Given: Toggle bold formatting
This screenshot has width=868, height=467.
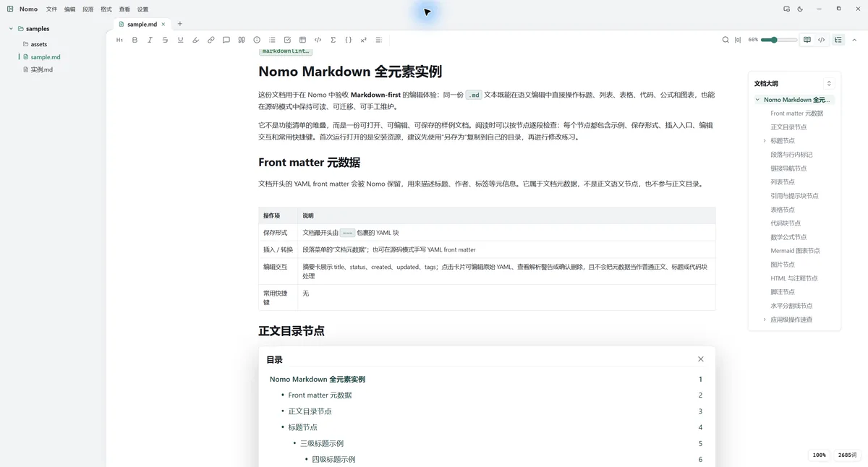Looking at the screenshot, I should click(135, 40).
